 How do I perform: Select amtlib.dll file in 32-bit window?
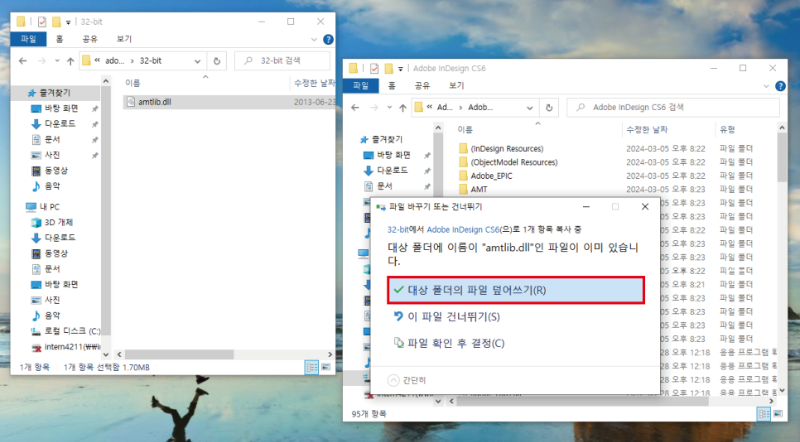click(229, 102)
